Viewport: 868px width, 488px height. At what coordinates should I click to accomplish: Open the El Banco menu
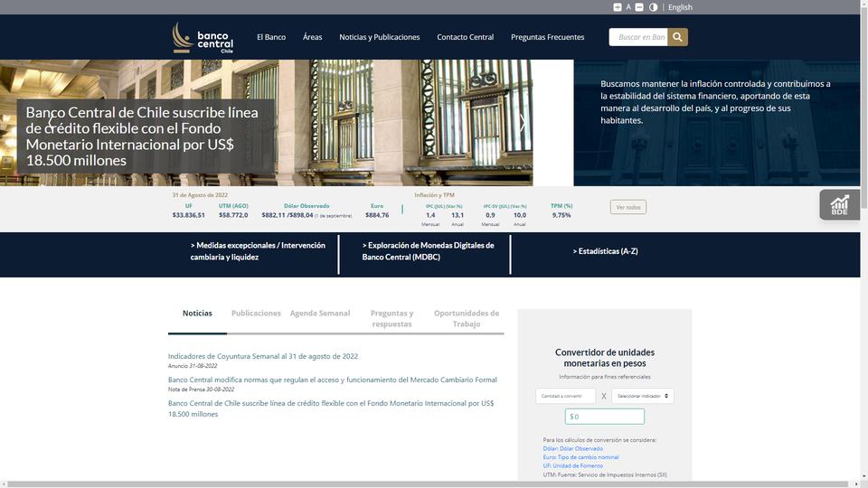pos(271,37)
